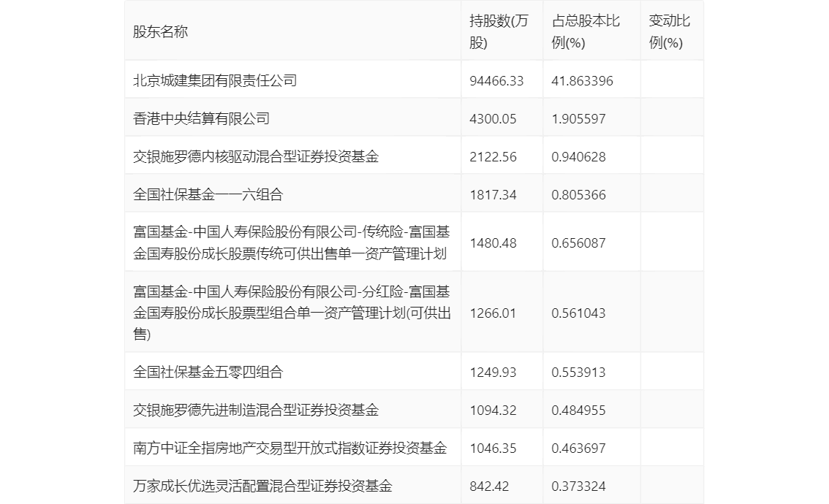Click the 变动比例(%) column header
829x504 pixels.
pyautogui.click(x=670, y=31)
